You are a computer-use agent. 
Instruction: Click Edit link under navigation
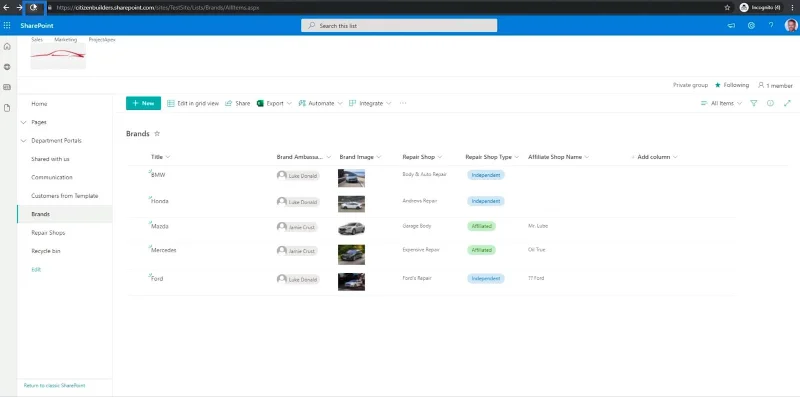(x=36, y=269)
